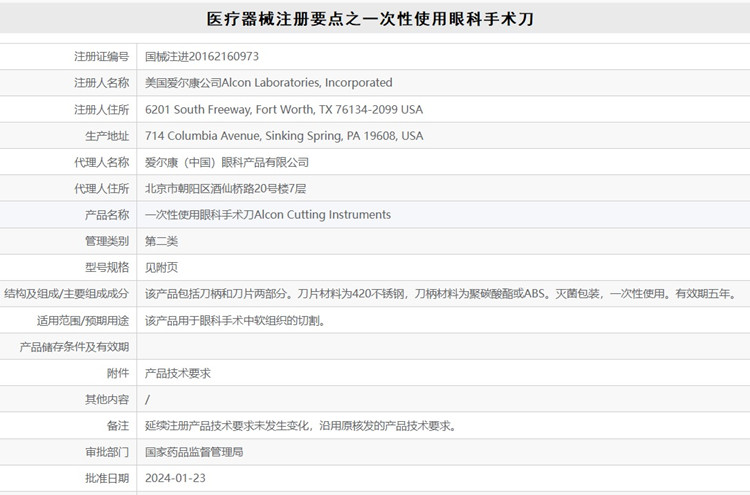Select the 北京市朝阳区酒仙桥路20号楼7层 address
Screen dimensions: 750x495
pyautogui.click(x=225, y=188)
